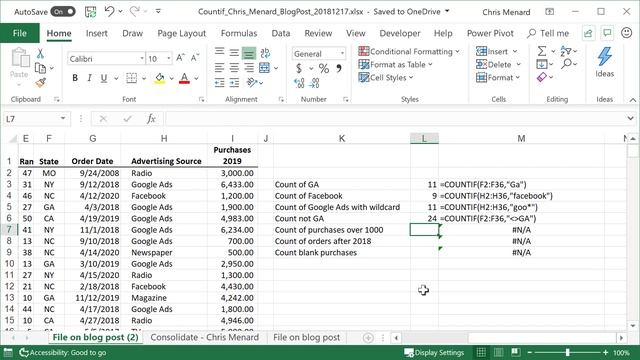Click Decrease Decimal icon
The height and width of the screenshot is (360, 640).
click(x=314, y=84)
